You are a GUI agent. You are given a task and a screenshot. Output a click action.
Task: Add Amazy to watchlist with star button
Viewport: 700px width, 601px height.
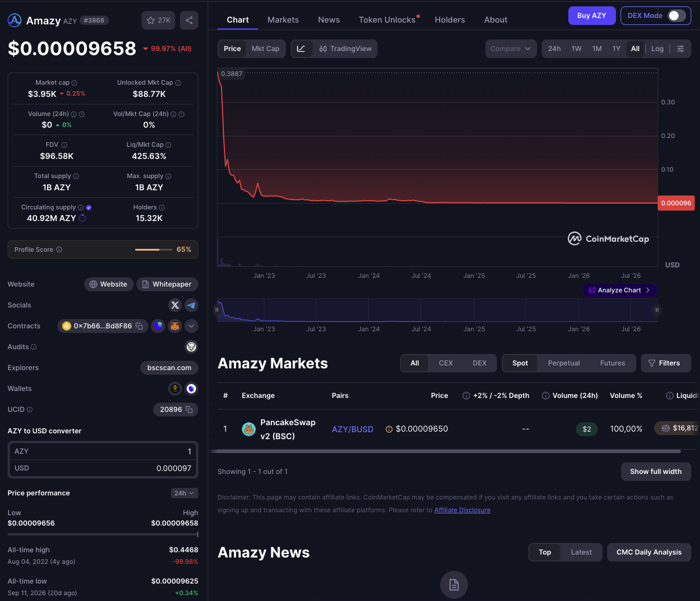[x=158, y=20]
